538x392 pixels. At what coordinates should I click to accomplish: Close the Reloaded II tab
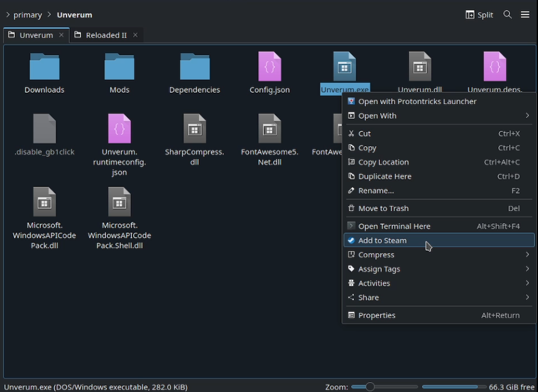tap(135, 35)
